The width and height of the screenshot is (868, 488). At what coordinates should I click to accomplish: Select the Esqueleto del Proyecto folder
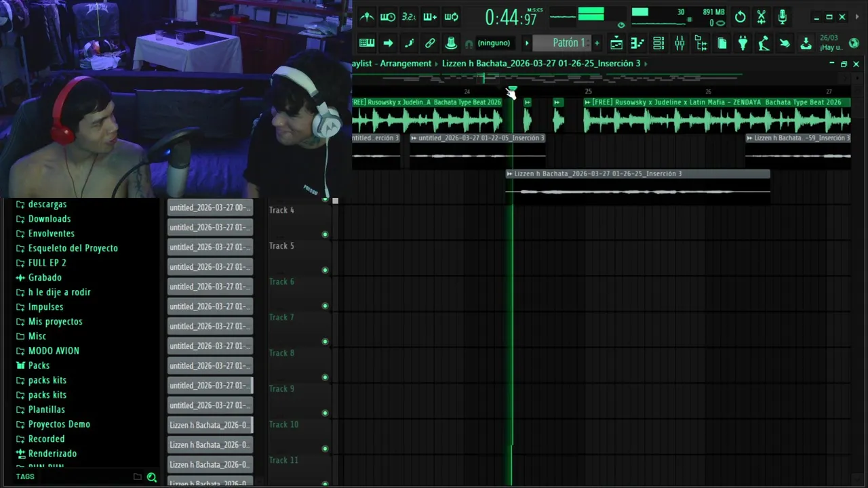pyautogui.click(x=73, y=248)
